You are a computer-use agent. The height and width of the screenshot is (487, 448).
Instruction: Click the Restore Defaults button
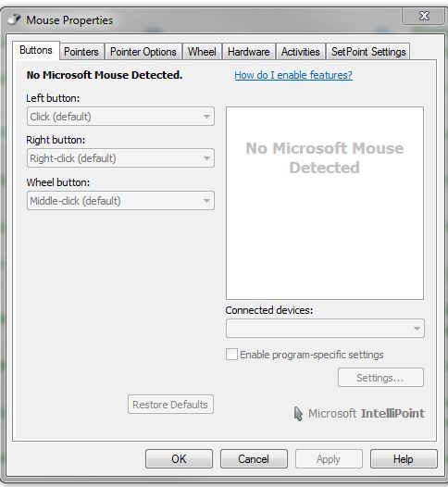click(170, 405)
